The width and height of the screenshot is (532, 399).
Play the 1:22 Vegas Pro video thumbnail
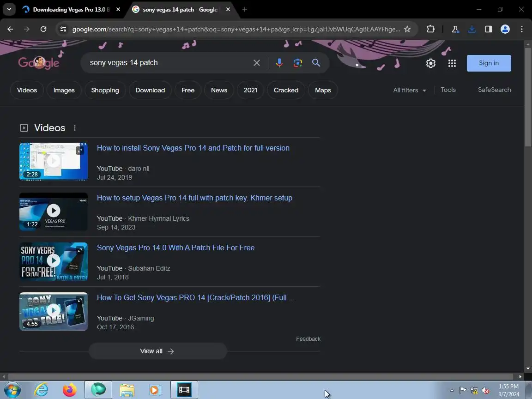(x=54, y=212)
